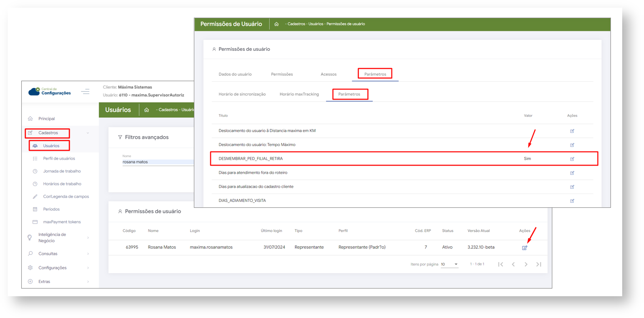Select the Permissões tab
The width and height of the screenshot is (644, 318).
282,74
